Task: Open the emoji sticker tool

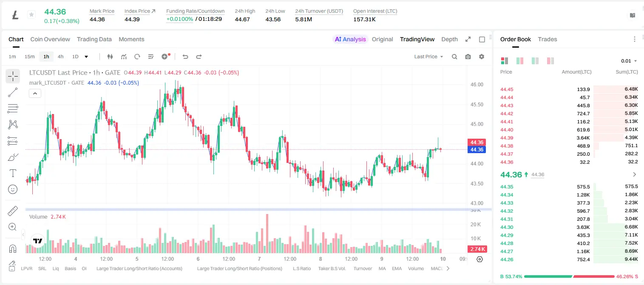Action: point(13,189)
